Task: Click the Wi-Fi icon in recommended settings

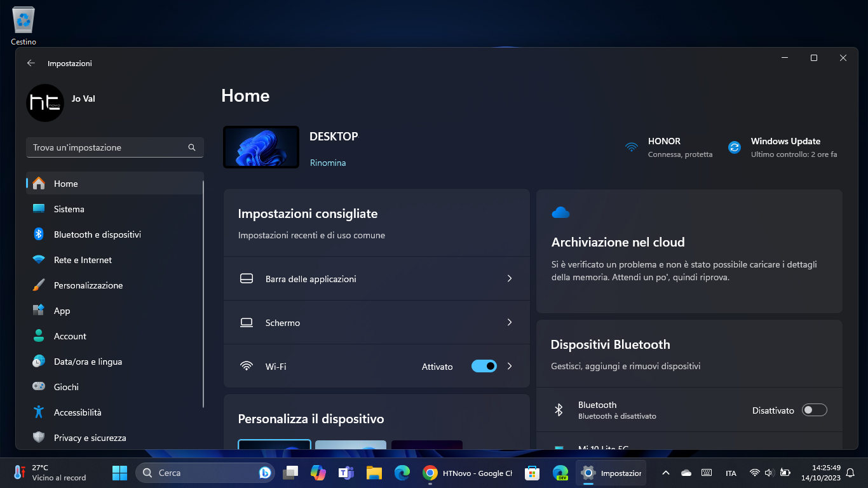Action: click(247, 366)
